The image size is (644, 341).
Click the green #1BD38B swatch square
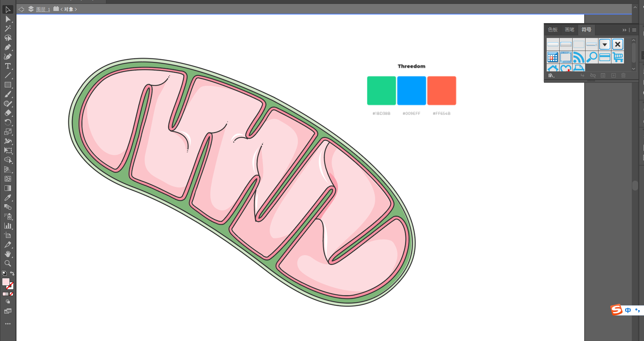tap(381, 91)
